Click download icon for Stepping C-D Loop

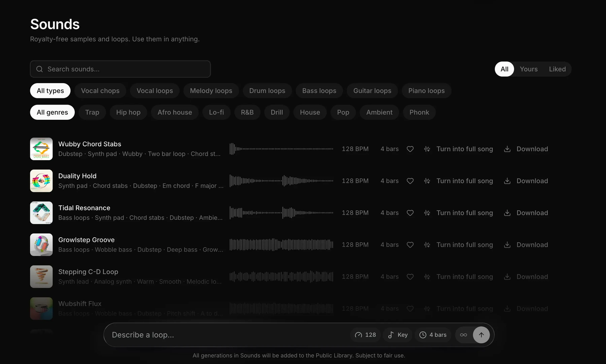(507, 277)
